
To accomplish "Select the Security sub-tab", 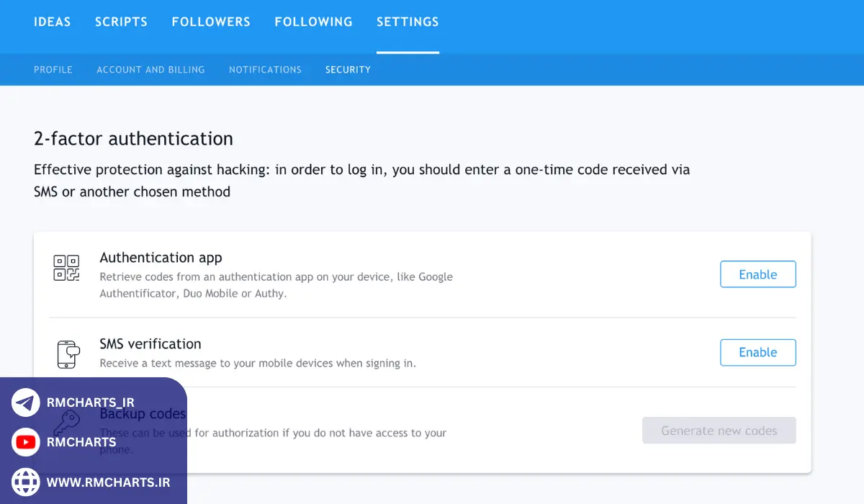I will (x=348, y=70).
